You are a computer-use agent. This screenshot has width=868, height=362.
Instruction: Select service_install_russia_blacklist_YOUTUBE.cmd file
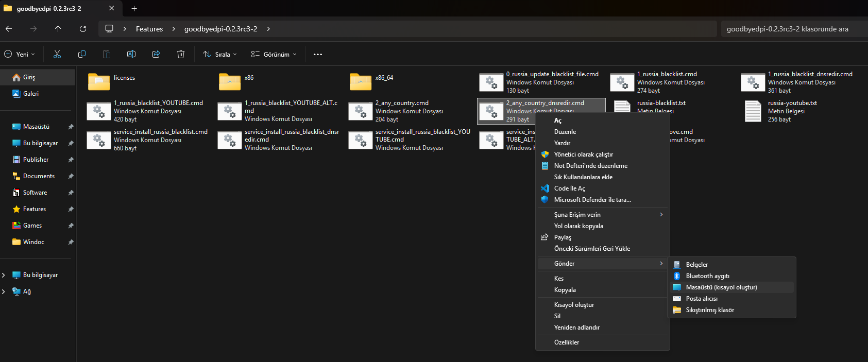tap(410, 140)
